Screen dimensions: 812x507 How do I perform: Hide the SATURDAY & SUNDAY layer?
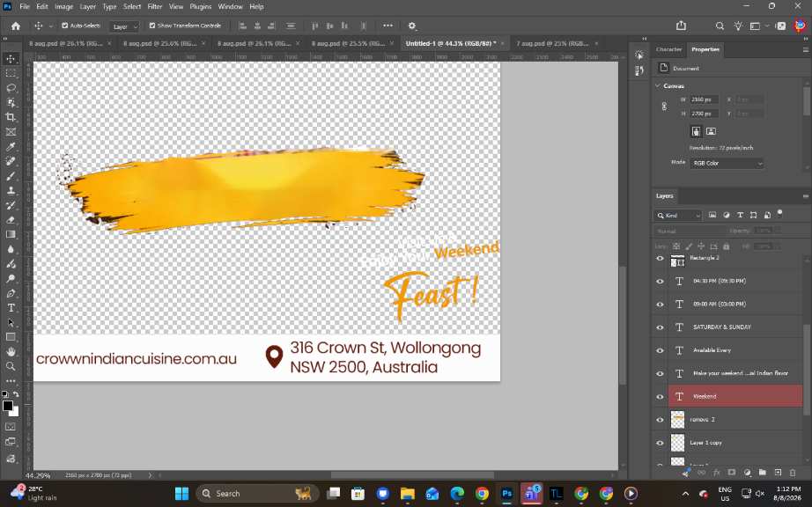coord(660,327)
